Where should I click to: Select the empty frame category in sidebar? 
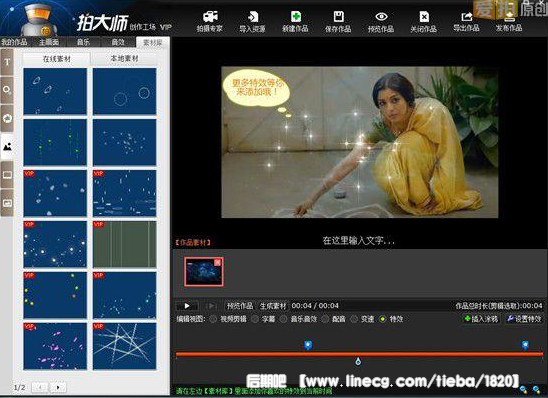tap(7, 175)
